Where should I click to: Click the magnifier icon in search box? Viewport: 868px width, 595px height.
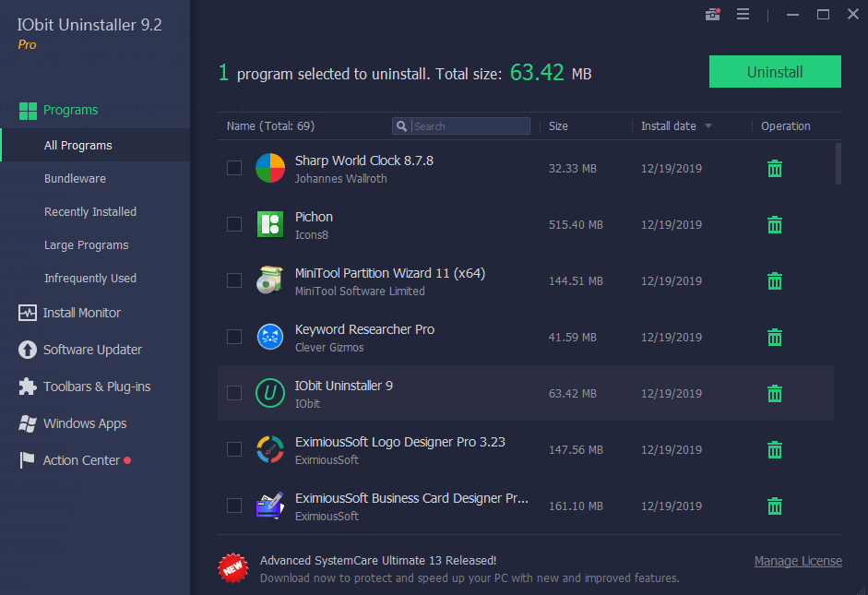pyautogui.click(x=402, y=126)
